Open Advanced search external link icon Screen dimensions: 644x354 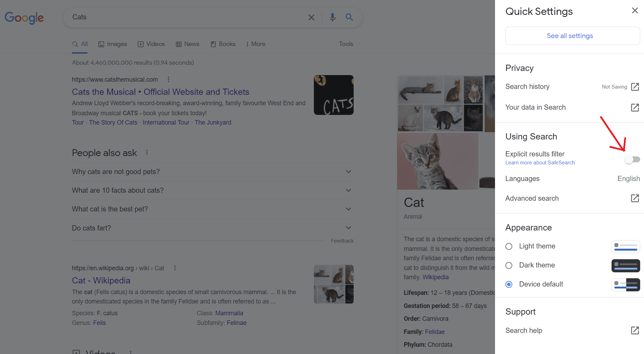635,198
